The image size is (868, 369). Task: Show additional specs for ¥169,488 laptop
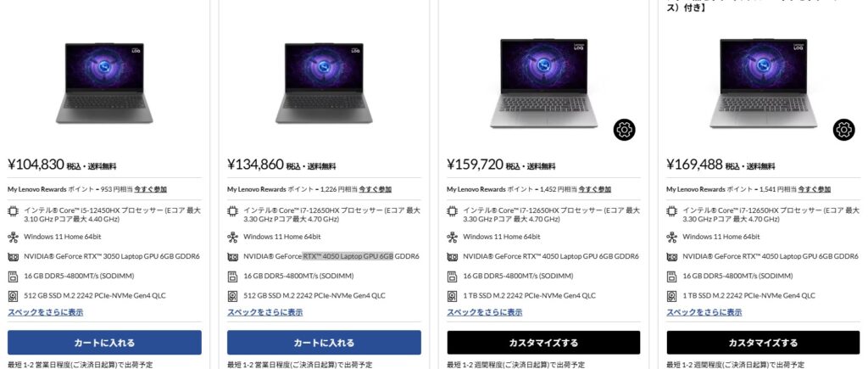[704, 312]
